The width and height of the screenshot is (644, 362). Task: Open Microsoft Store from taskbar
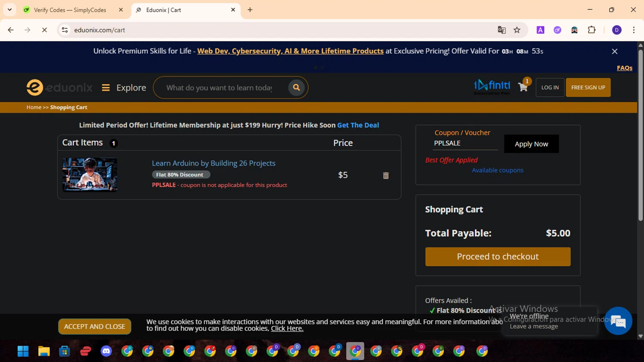[64, 351]
